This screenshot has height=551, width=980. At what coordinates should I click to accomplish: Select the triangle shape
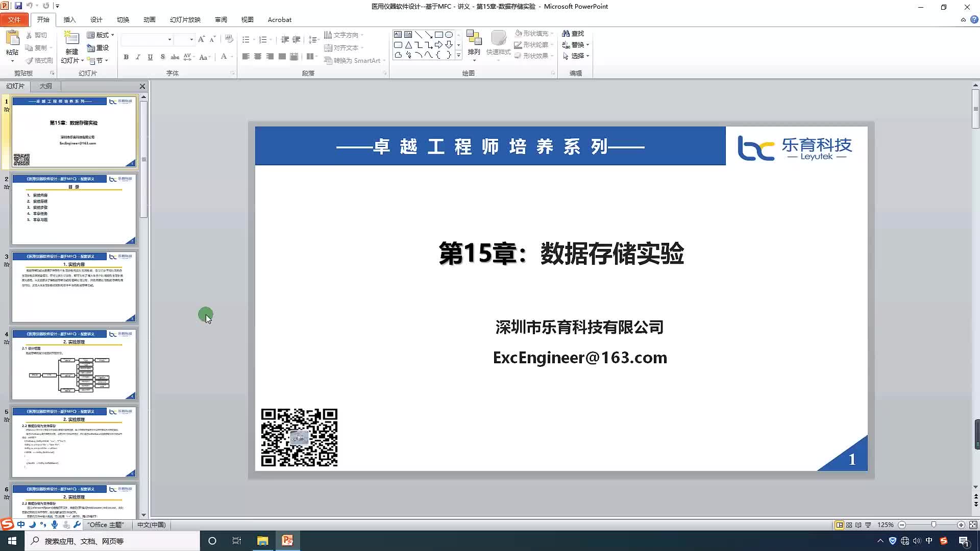click(408, 45)
